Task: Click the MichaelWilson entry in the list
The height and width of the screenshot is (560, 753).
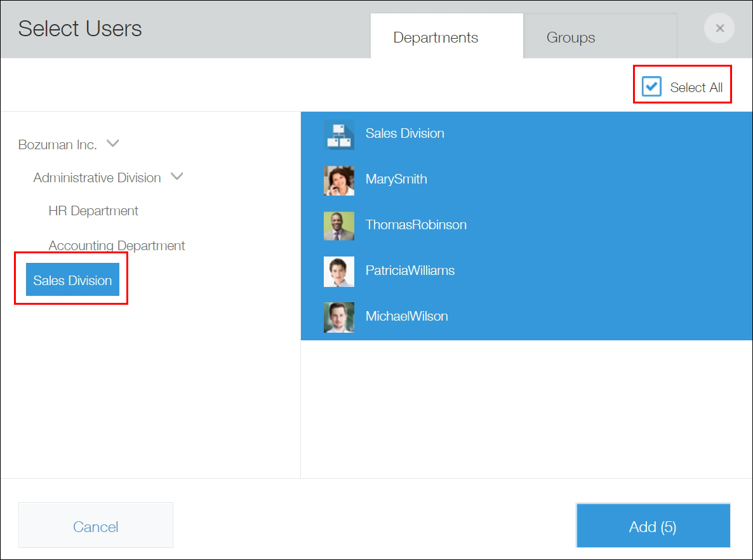Action: click(406, 317)
